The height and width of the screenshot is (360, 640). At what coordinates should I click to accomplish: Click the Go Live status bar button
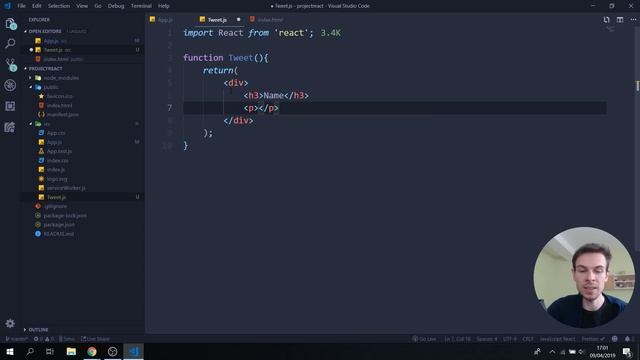(424, 339)
